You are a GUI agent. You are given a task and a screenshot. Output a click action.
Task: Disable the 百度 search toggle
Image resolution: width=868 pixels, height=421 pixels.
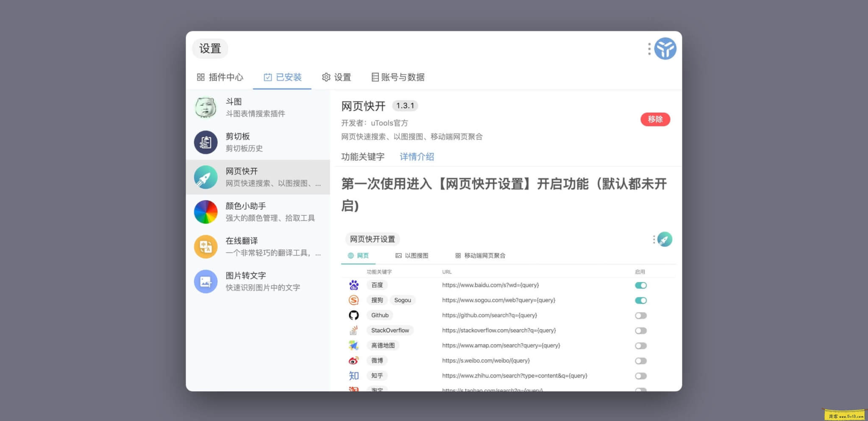[641, 285]
